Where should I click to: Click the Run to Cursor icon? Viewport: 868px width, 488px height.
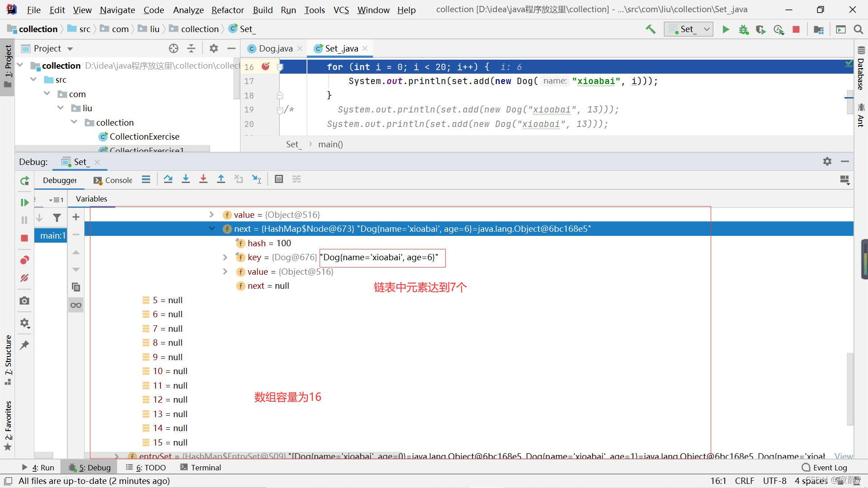[x=256, y=179]
